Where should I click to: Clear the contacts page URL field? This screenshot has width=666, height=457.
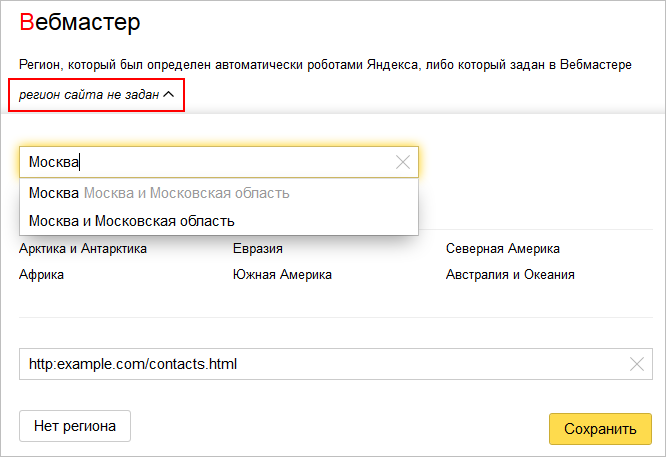pos(636,364)
